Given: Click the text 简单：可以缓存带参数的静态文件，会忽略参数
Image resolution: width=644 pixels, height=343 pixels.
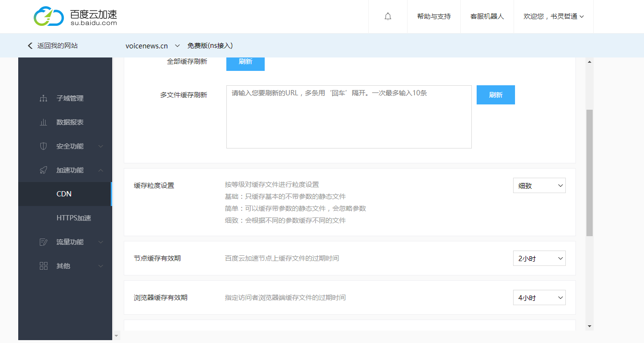Looking at the screenshot, I should [x=295, y=208].
